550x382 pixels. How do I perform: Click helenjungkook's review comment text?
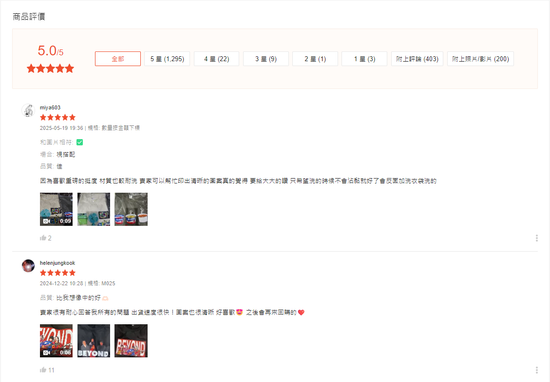click(172, 312)
